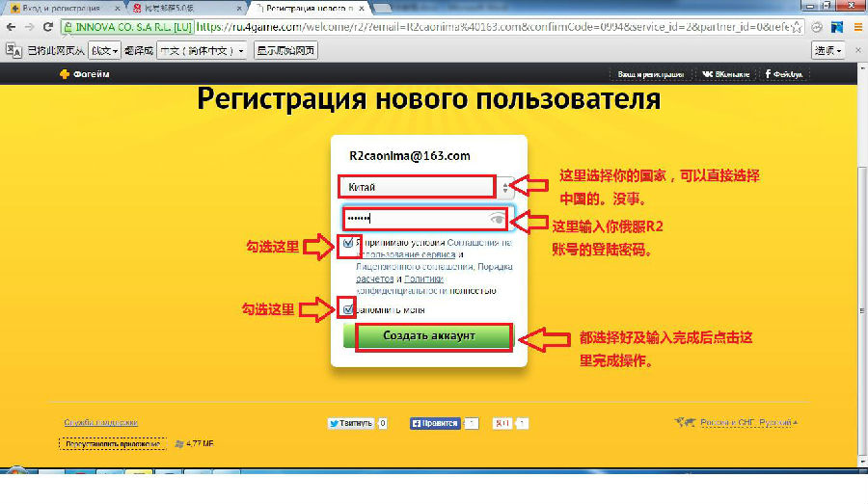
Task: Click the Google +1 share button
Action: (x=502, y=423)
